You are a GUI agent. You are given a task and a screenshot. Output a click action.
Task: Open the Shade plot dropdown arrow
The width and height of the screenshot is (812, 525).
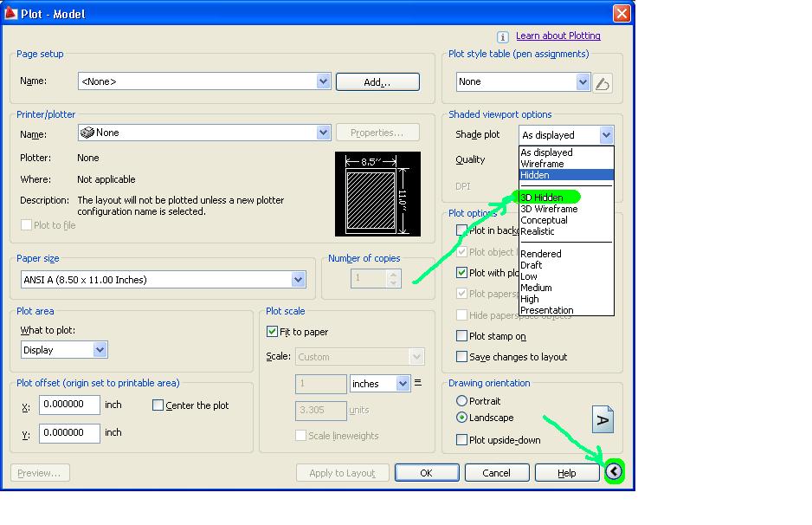[607, 135]
